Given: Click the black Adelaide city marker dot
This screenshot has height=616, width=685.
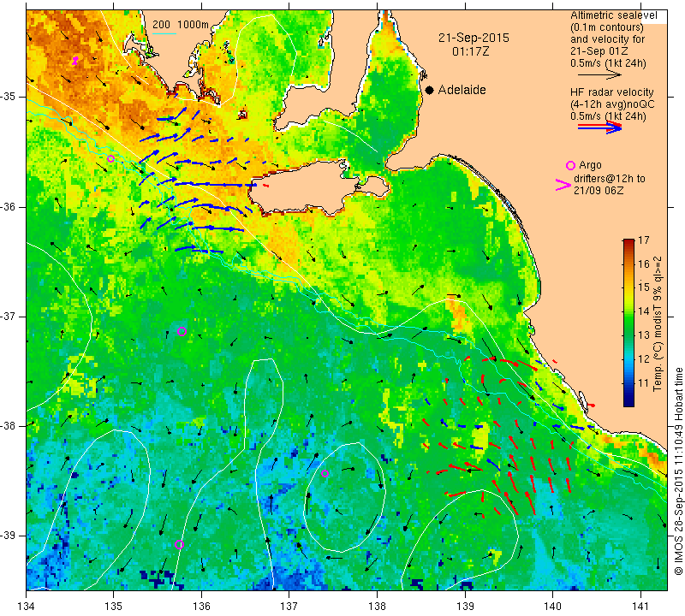Looking at the screenshot, I should [430, 90].
